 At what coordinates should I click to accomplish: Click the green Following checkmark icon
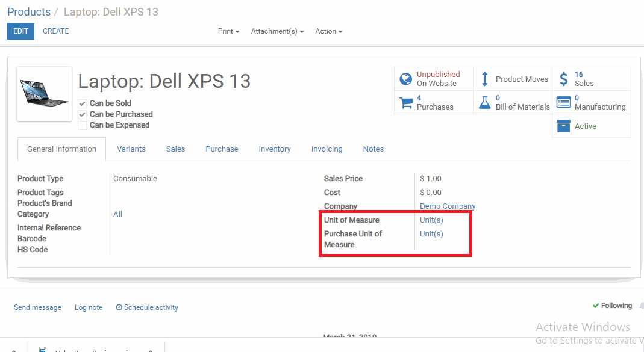(596, 306)
